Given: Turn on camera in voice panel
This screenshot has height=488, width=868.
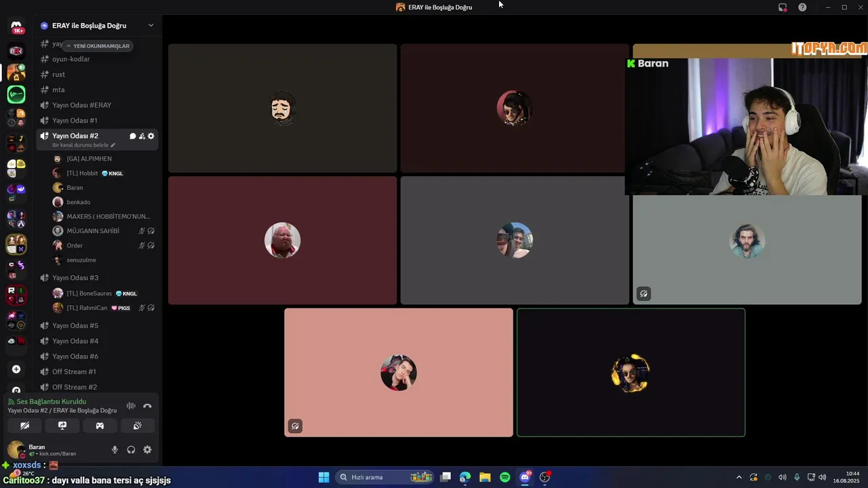Looking at the screenshot, I should (24, 426).
